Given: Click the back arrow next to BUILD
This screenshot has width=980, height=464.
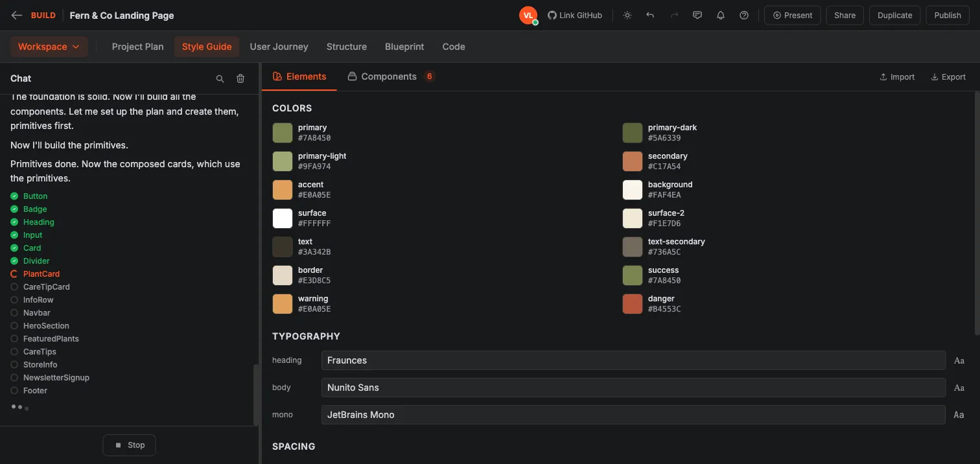Looking at the screenshot, I should [17, 16].
